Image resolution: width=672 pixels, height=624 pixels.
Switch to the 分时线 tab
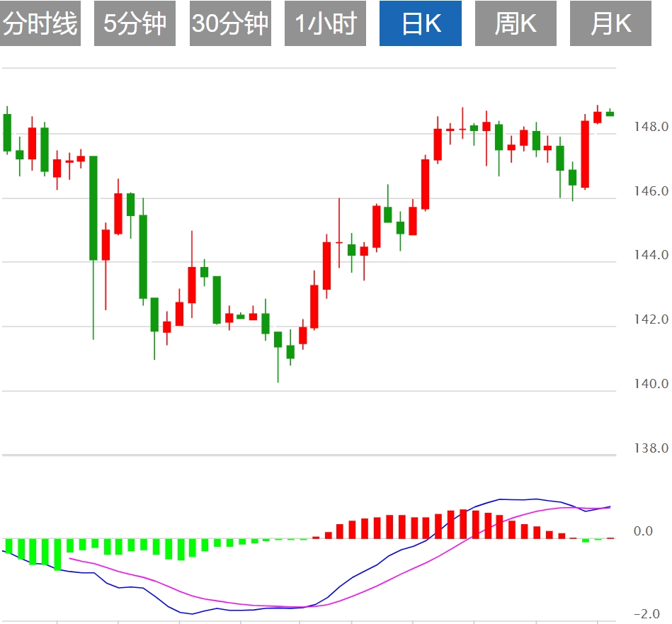(40, 23)
